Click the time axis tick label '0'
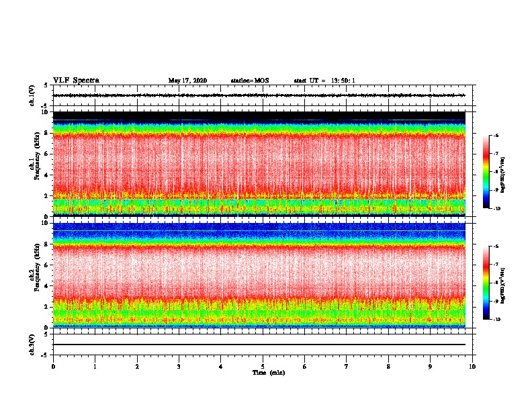Screen dimensions: 532x411 pyautogui.click(x=53, y=367)
